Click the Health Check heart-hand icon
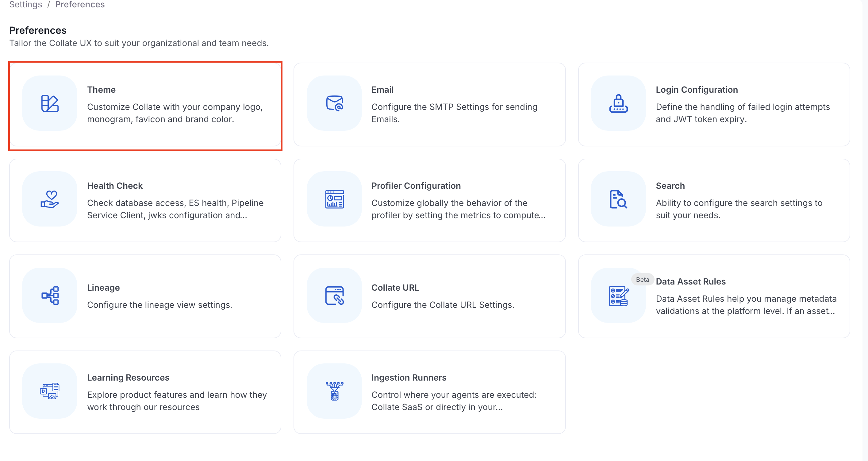The image size is (868, 461). (50, 199)
